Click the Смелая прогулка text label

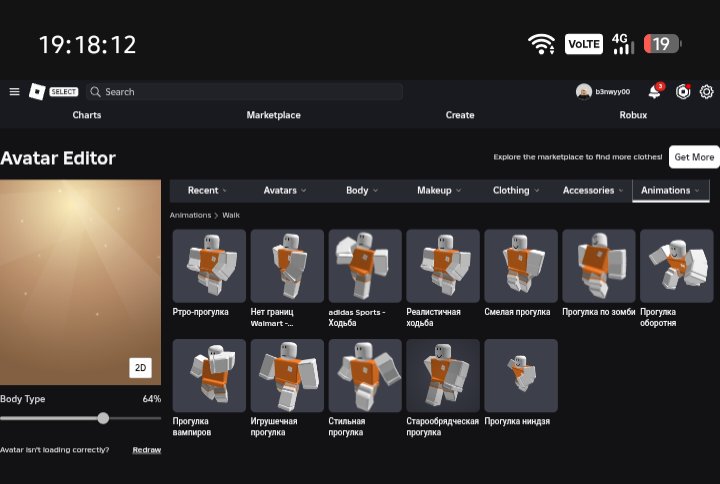pos(517,312)
